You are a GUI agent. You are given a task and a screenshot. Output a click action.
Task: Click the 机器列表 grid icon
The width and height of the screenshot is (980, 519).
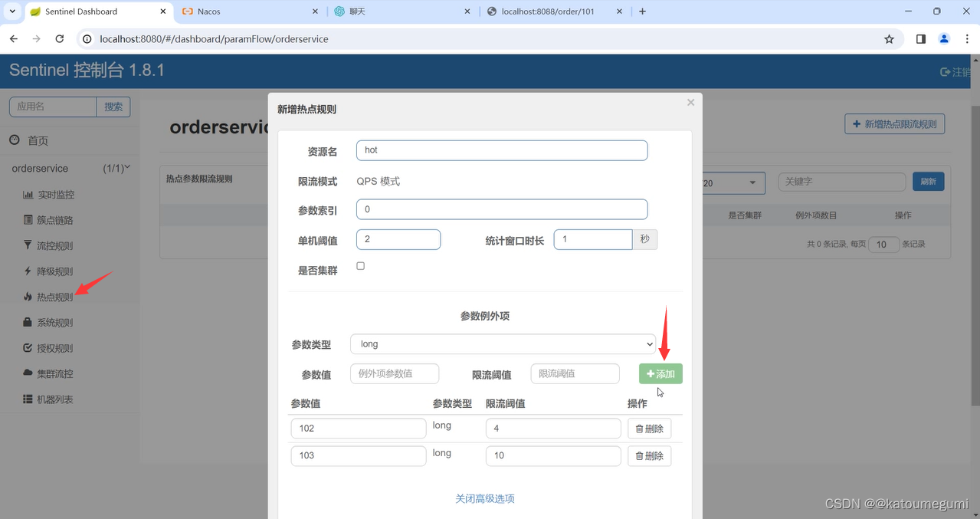pyautogui.click(x=28, y=399)
